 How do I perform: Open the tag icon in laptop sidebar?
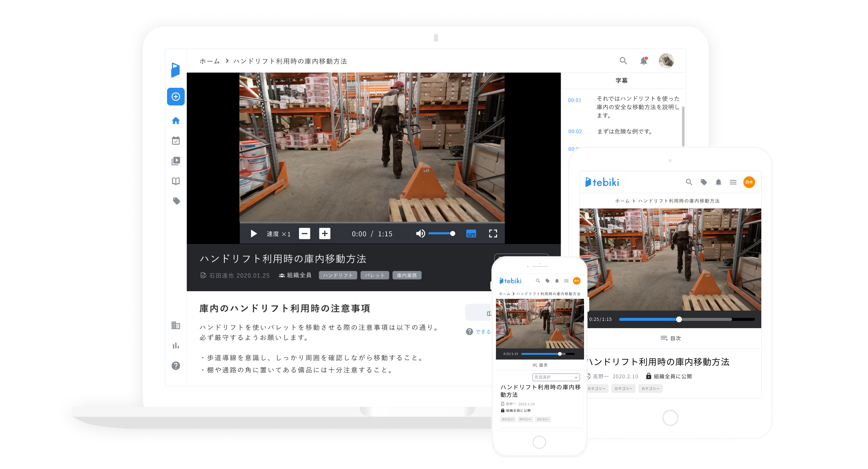176,201
